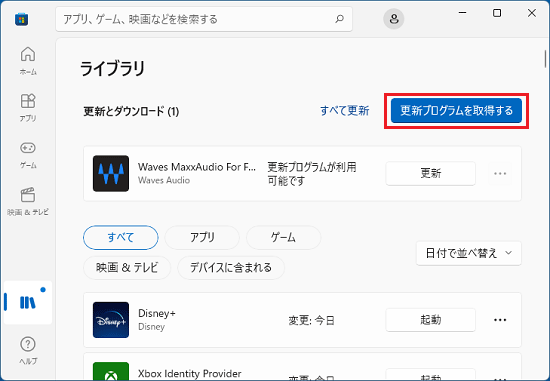Click the search magnifier icon
Screen dimensions: 550x381
(339, 19)
